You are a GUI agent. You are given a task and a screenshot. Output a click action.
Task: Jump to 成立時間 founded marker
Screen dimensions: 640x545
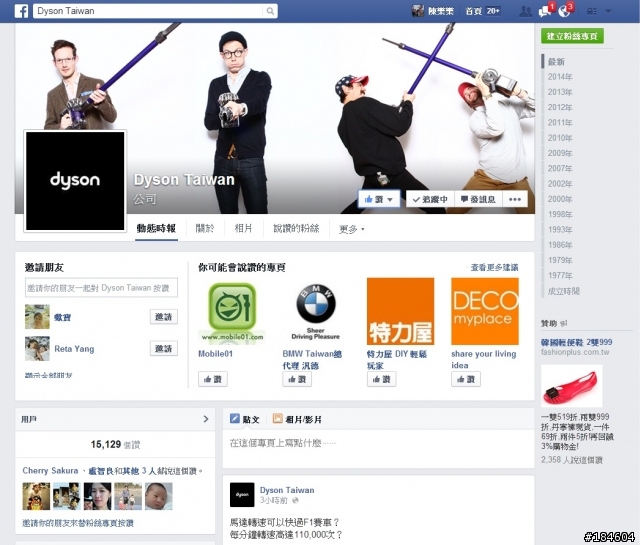(564, 291)
